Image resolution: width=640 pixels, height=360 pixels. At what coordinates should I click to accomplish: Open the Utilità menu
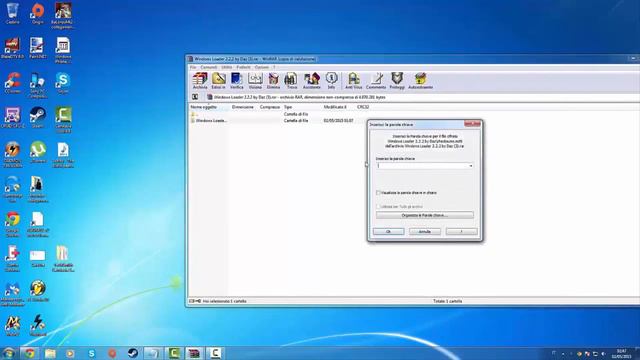click(227, 67)
